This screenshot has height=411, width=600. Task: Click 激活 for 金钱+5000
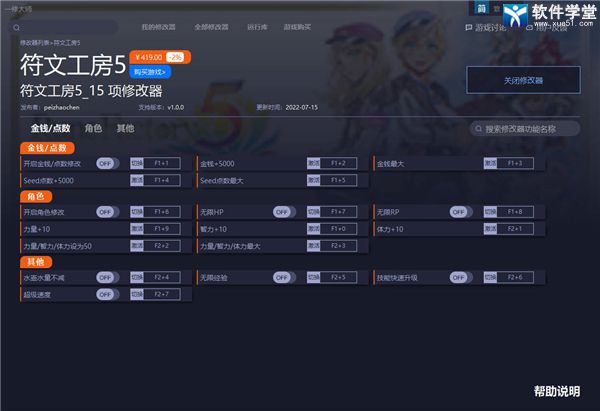click(x=313, y=163)
